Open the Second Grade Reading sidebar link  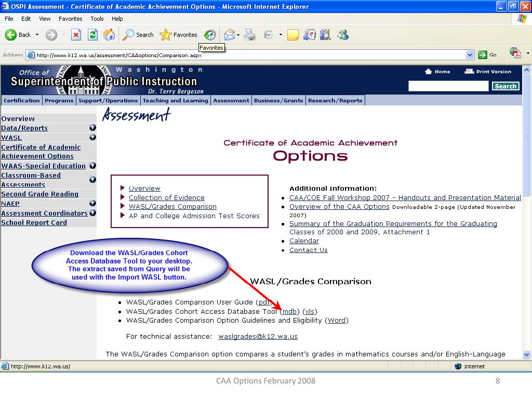[x=39, y=194]
